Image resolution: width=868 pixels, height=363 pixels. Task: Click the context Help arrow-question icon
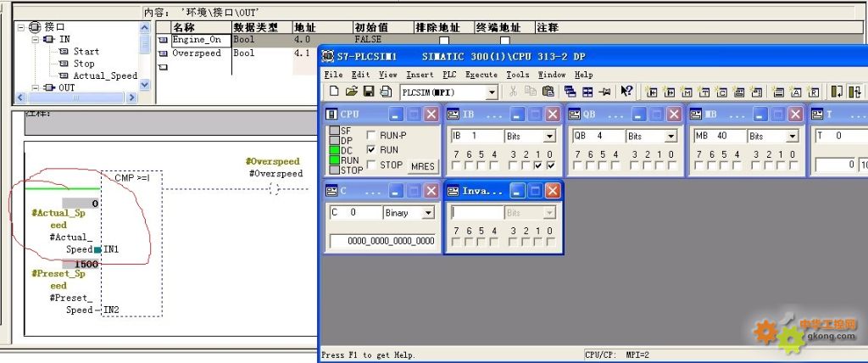(626, 92)
